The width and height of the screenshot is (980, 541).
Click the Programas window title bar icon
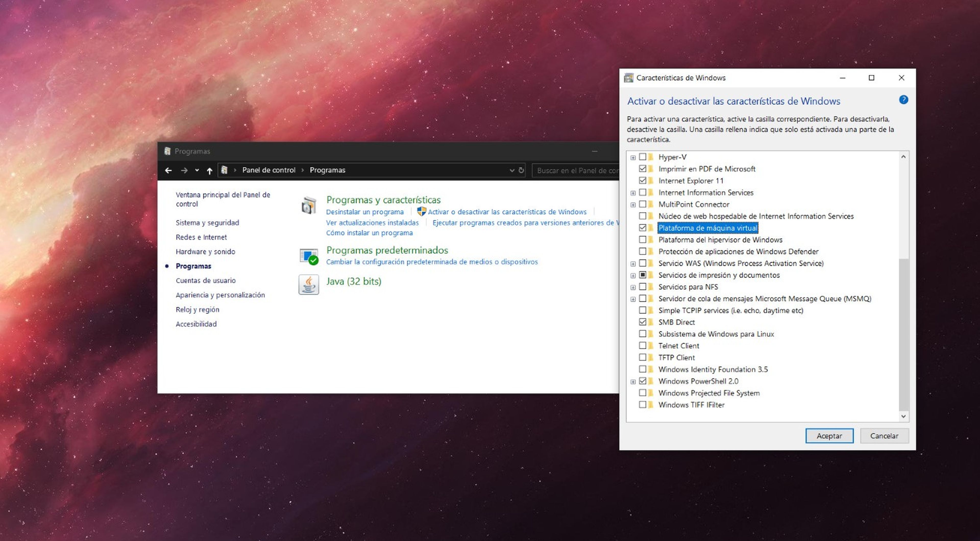[x=167, y=151]
